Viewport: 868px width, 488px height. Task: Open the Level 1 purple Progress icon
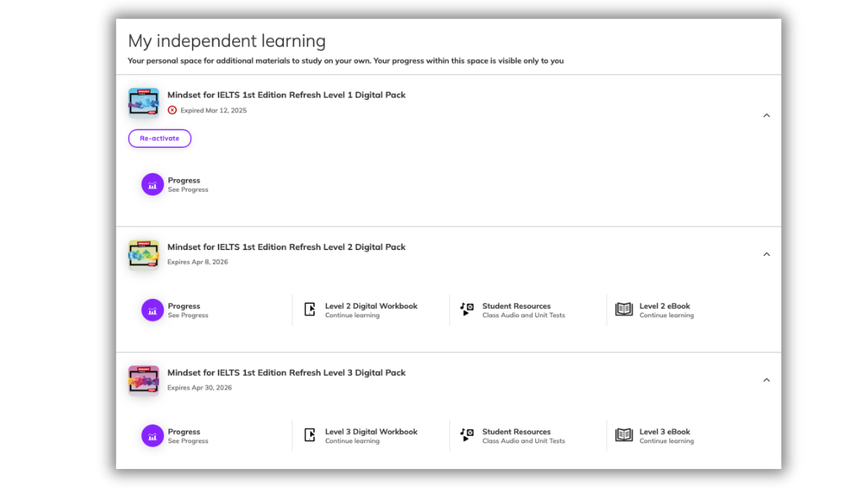click(153, 184)
